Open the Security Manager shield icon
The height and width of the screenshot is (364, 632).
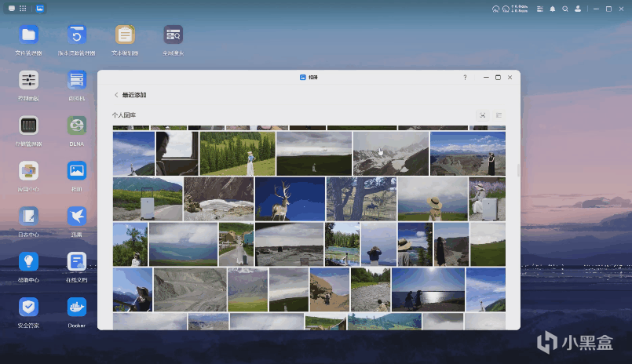click(29, 307)
